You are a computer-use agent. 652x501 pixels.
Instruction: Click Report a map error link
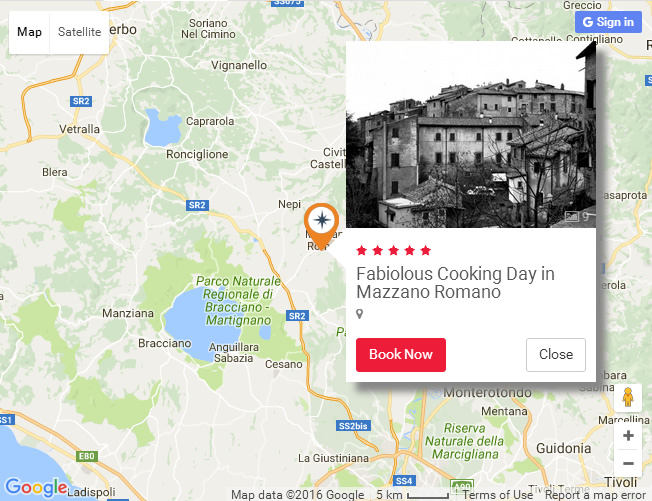tap(595, 495)
